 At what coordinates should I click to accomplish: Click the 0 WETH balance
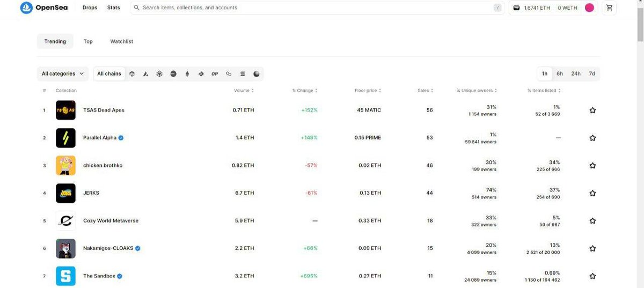coord(567,8)
